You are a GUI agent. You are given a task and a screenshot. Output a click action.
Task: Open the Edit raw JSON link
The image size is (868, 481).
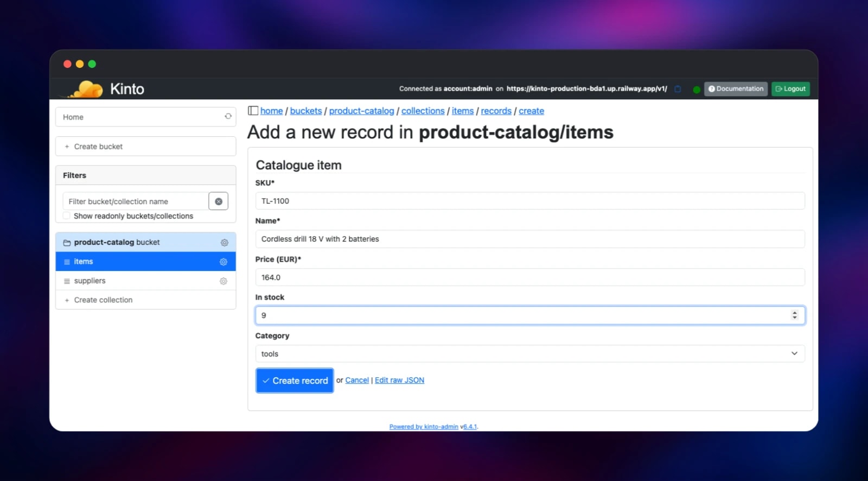(399, 380)
